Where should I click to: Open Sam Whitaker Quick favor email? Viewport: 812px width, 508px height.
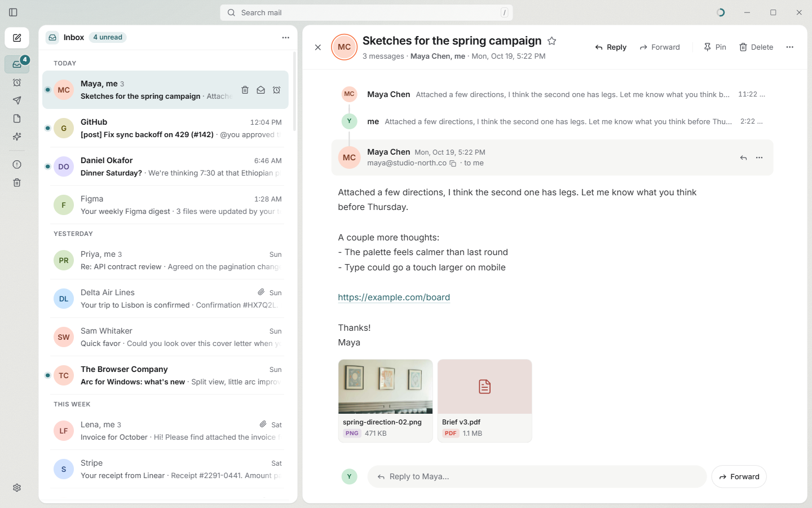[165, 337]
